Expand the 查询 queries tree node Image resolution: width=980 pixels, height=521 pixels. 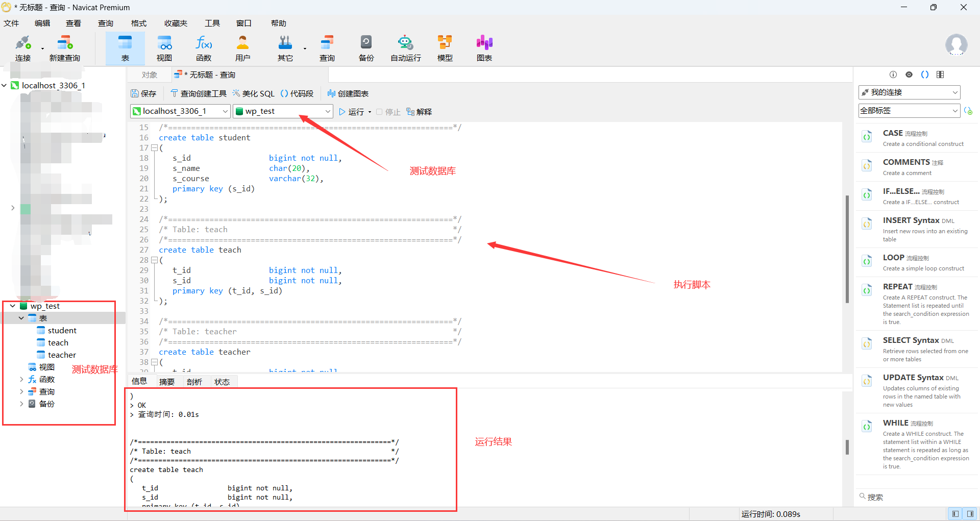[x=21, y=392]
